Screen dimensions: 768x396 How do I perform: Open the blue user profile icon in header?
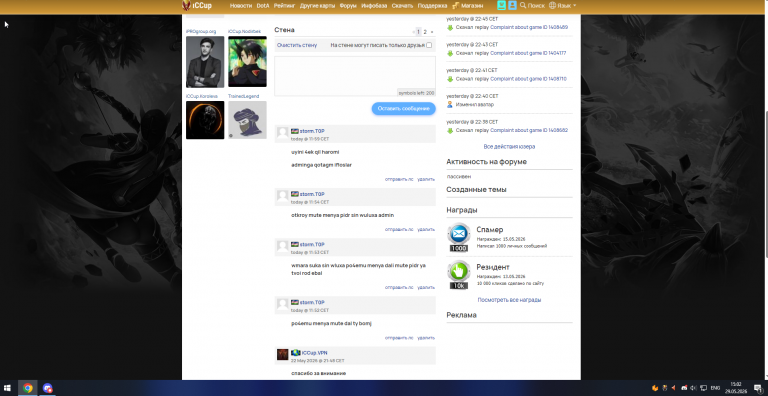512,5
